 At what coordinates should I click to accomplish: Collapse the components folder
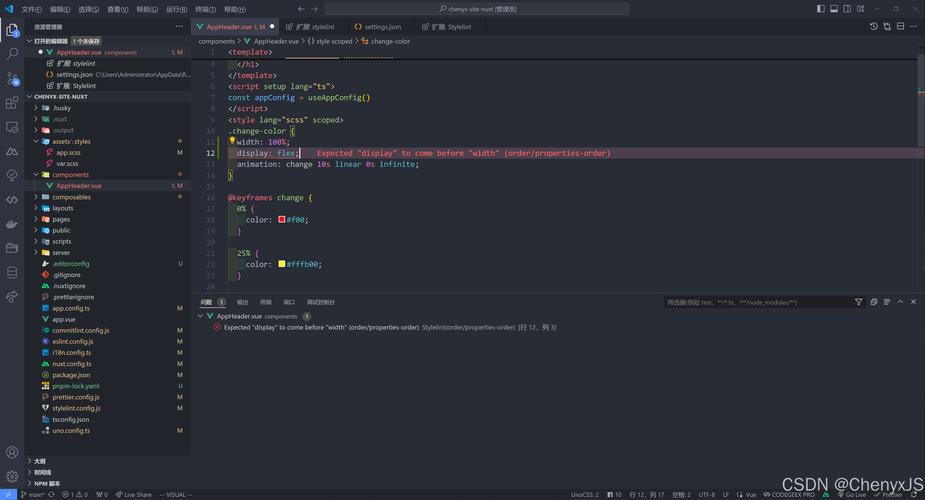pyautogui.click(x=70, y=174)
